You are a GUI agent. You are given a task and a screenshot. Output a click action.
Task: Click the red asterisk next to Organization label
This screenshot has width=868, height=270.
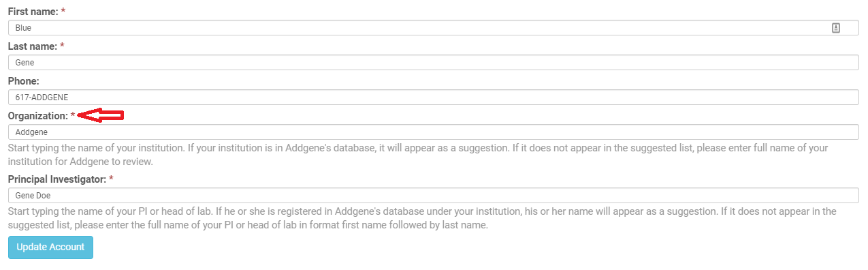[x=73, y=116]
